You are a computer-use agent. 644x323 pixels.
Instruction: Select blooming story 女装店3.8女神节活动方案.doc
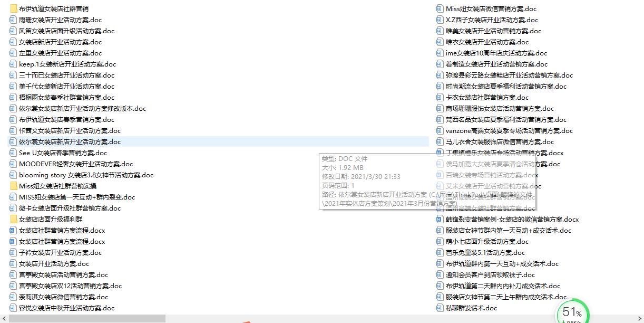(x=86, y=175)
